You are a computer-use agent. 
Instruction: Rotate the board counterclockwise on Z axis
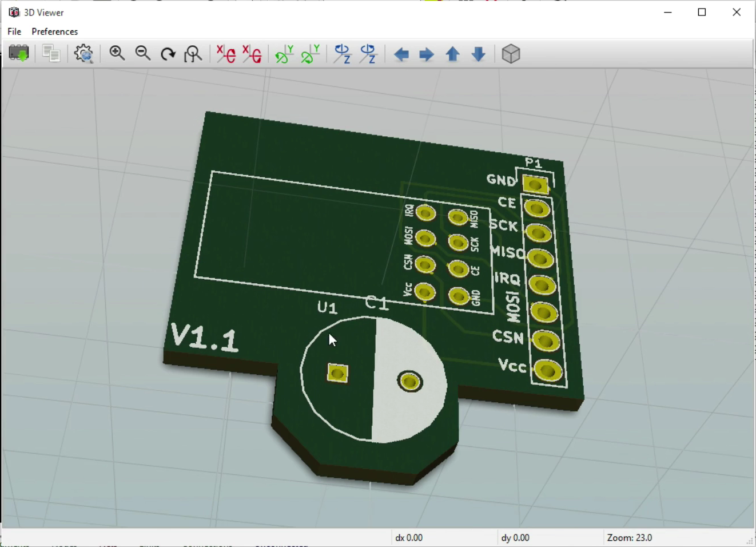click(x=369, y=53)
